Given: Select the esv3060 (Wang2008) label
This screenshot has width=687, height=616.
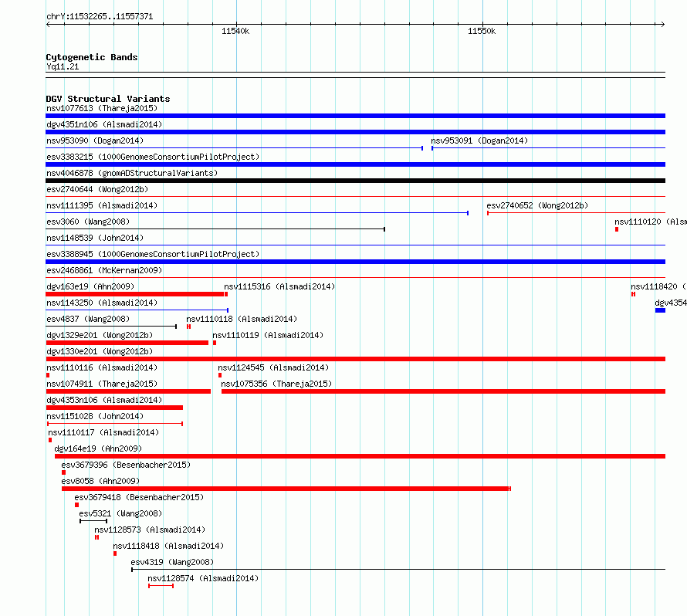Looking at the screenshot, I should [x=88, y=222].
